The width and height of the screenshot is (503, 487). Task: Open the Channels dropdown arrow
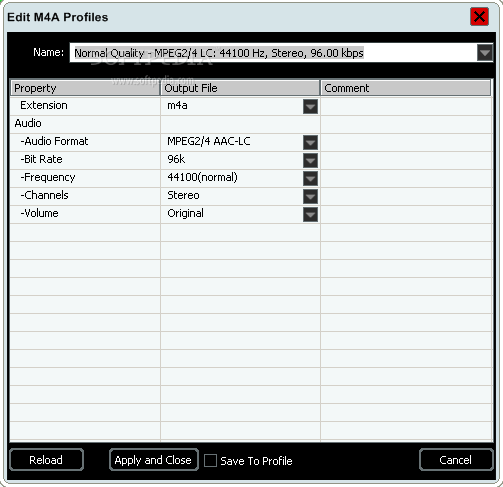(x=310, y=197)
